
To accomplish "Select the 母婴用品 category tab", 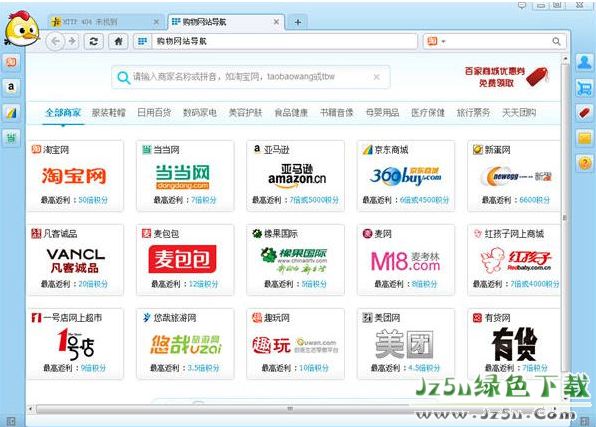I will pos(382,113).
